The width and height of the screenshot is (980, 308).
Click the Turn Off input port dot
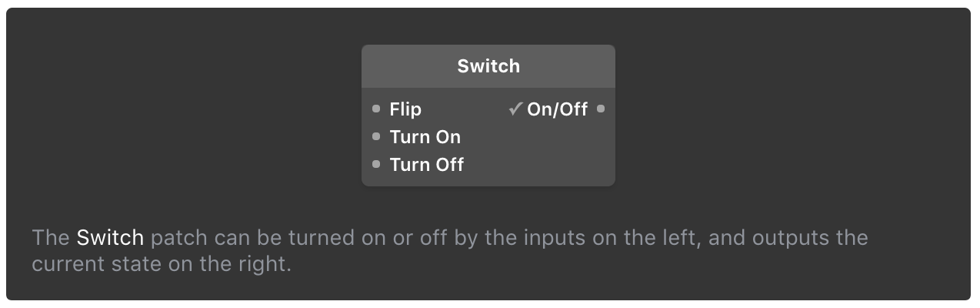point(376,164)
